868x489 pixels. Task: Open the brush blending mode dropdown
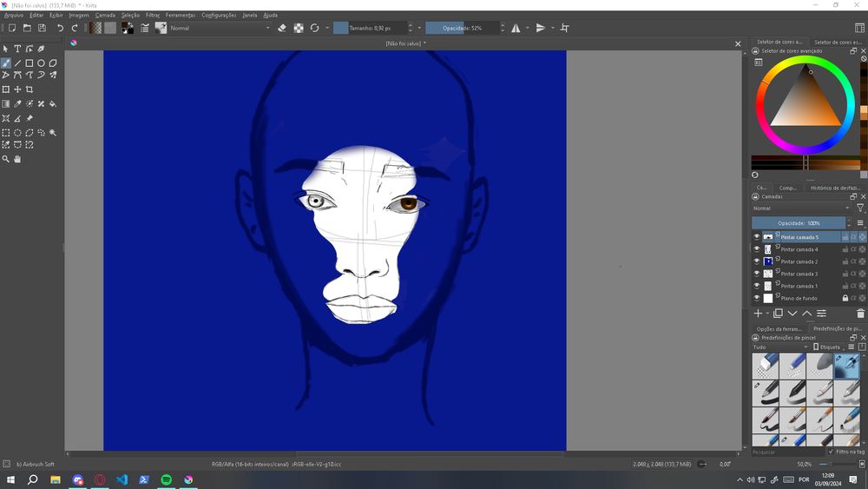(220, 28)
